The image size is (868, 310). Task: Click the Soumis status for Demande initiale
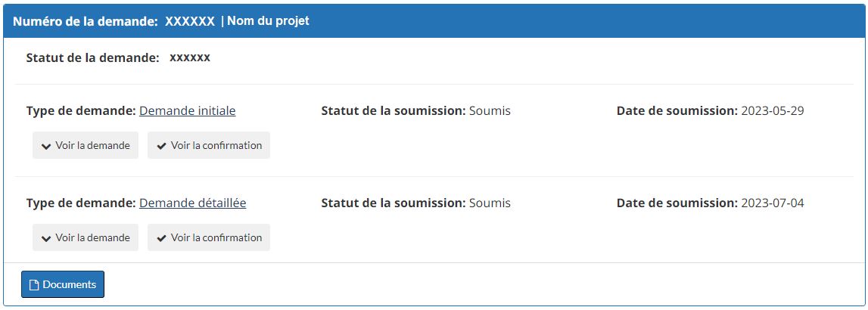click(x=490, y=111)
